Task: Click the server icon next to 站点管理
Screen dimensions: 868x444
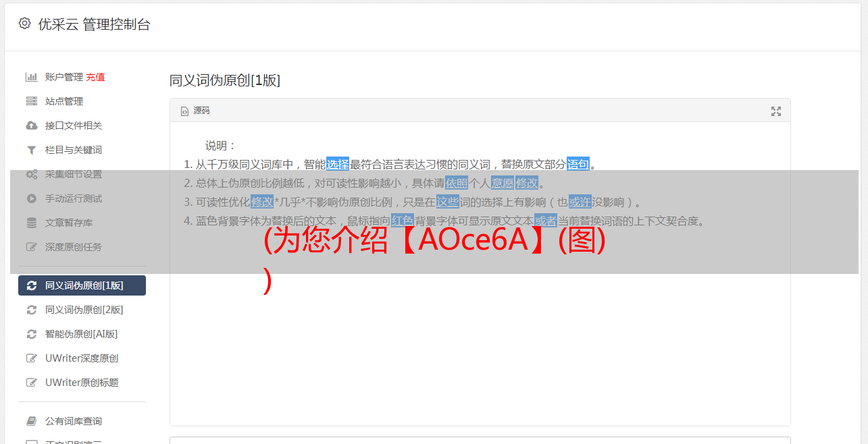Action: pos(31,101)
